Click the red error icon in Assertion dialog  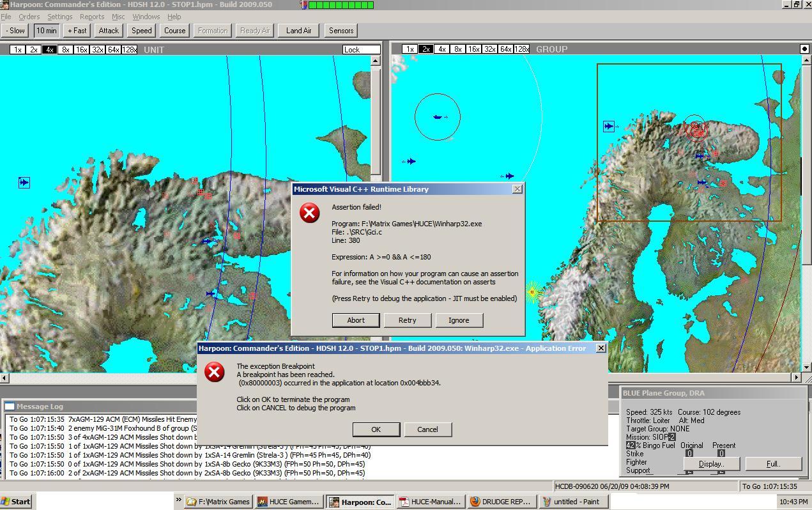pos(310,213)
